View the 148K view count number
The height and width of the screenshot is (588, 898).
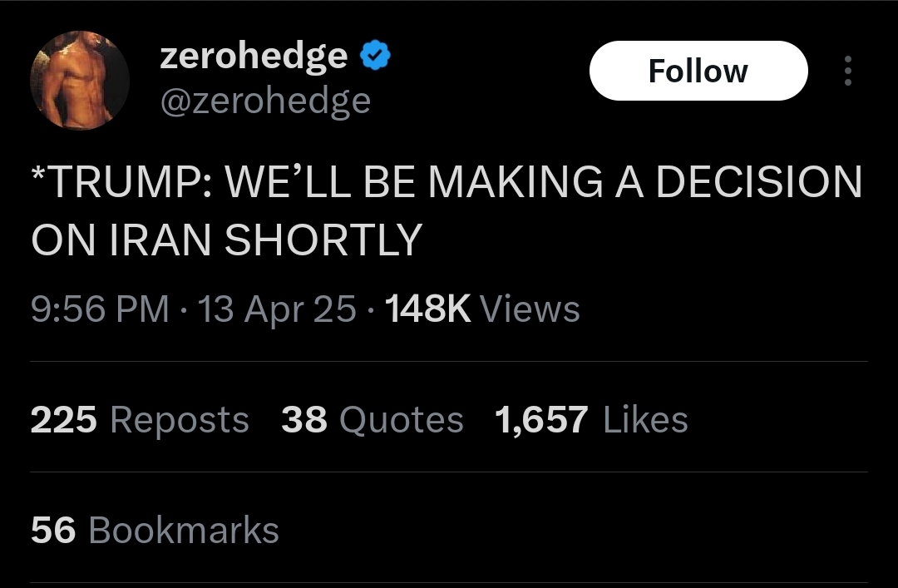click(429, 310)
